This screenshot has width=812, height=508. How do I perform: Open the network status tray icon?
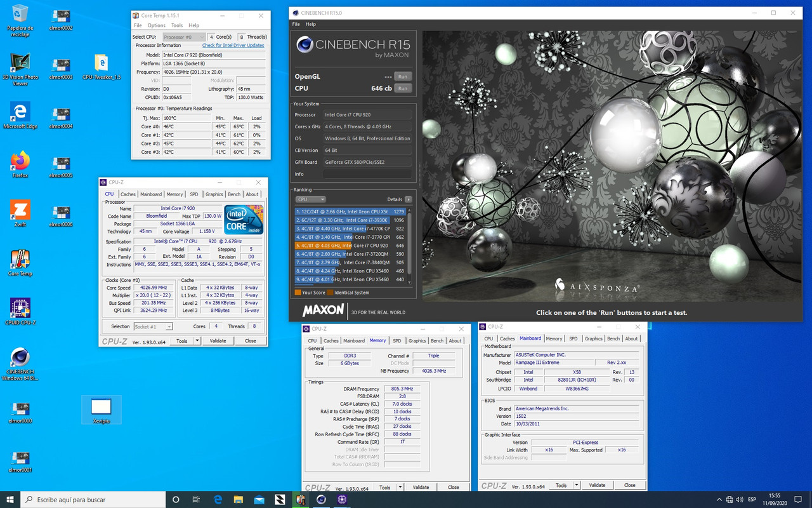pos(730,500)
